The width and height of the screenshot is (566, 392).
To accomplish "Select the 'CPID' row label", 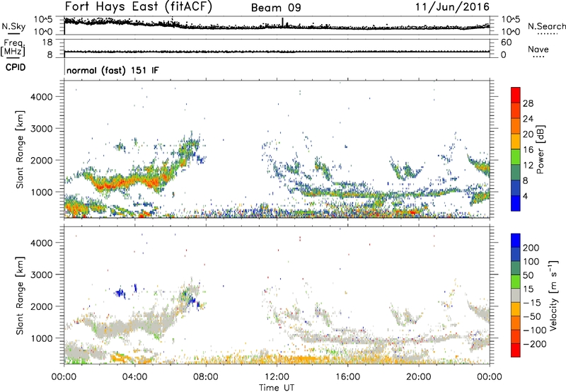I will (16, 67).
